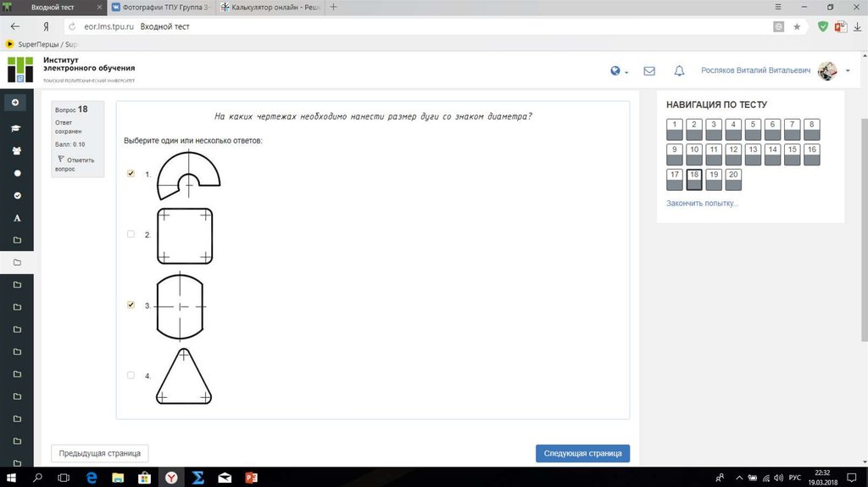Jump to question 12 in navigation
868x487 pixels.
coord(733,154)
